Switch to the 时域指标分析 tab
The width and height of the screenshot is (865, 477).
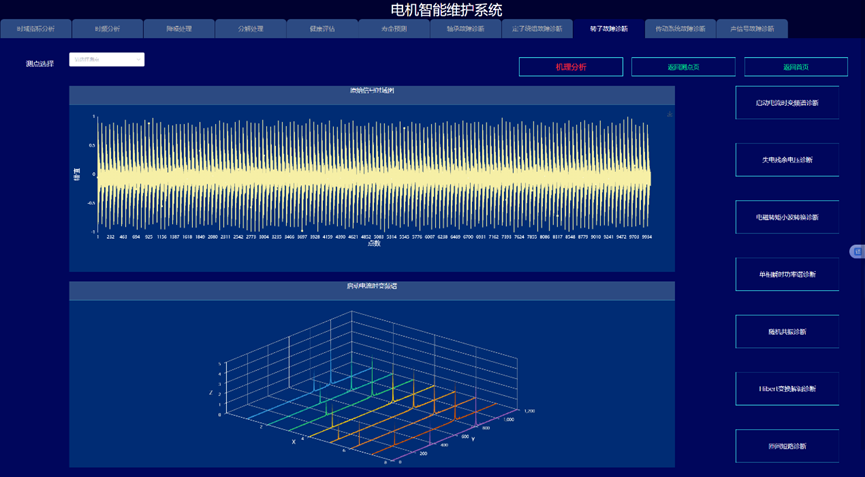click(x=36, y=29)
